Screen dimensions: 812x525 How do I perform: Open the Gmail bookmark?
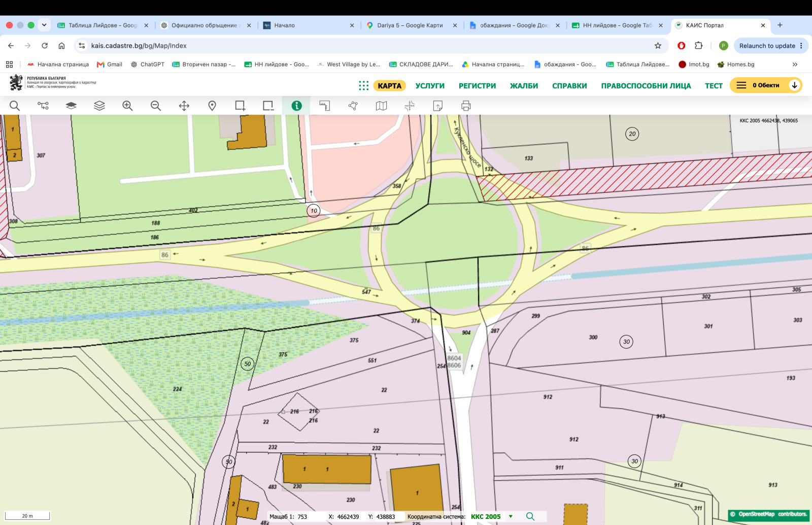[x=110, y=64]
